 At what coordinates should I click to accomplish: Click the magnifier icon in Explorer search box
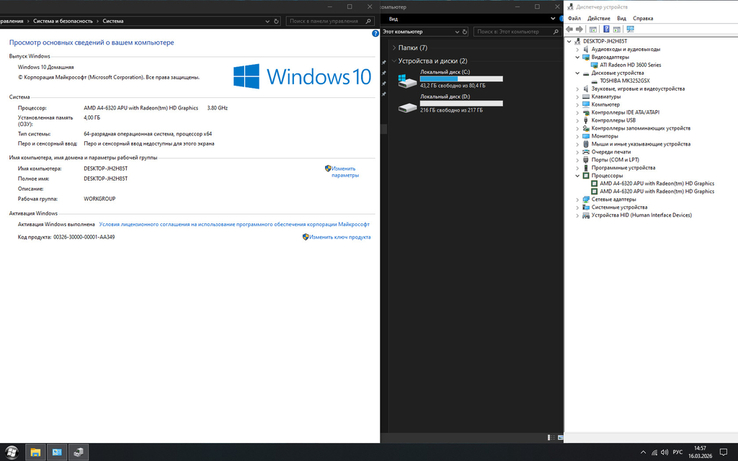pos(556,32)
